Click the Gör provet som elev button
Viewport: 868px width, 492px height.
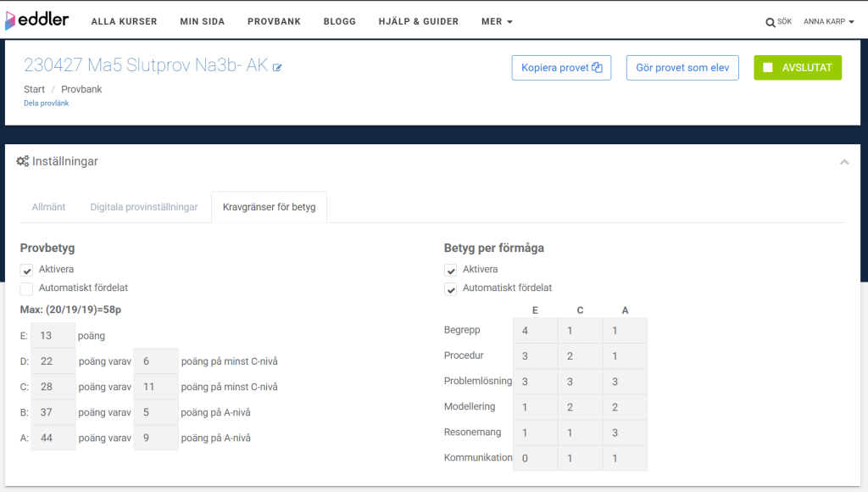[x=682, y=68]
